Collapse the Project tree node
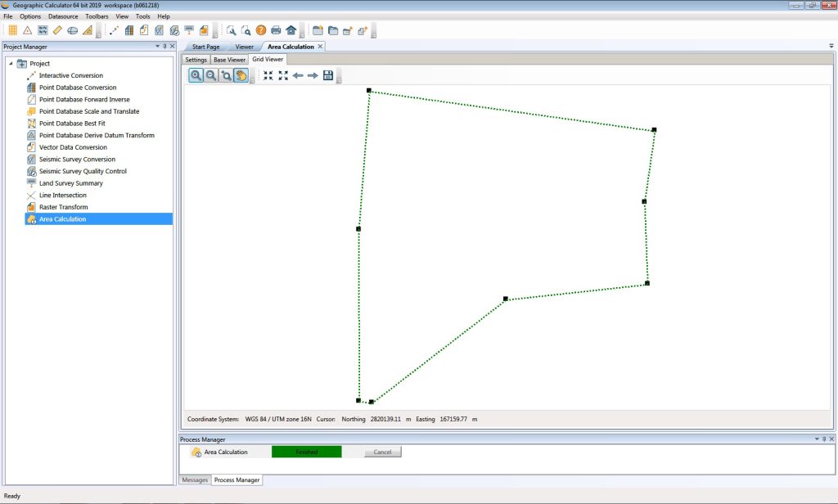This screenshot has width=838, height=504. click(11, 64)
